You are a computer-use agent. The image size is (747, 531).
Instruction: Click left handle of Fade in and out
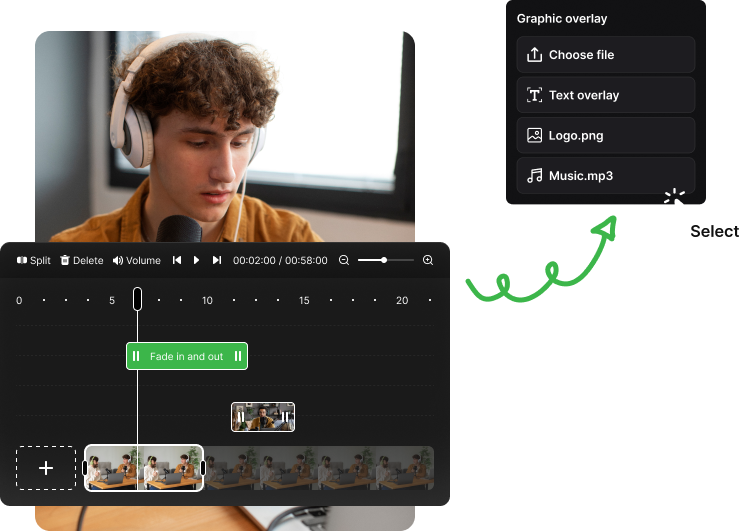(136, 356)
